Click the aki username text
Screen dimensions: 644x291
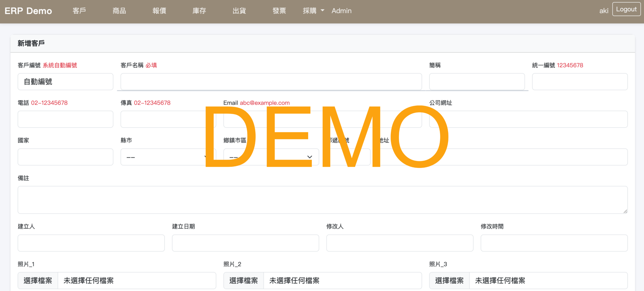coord(604,11)
